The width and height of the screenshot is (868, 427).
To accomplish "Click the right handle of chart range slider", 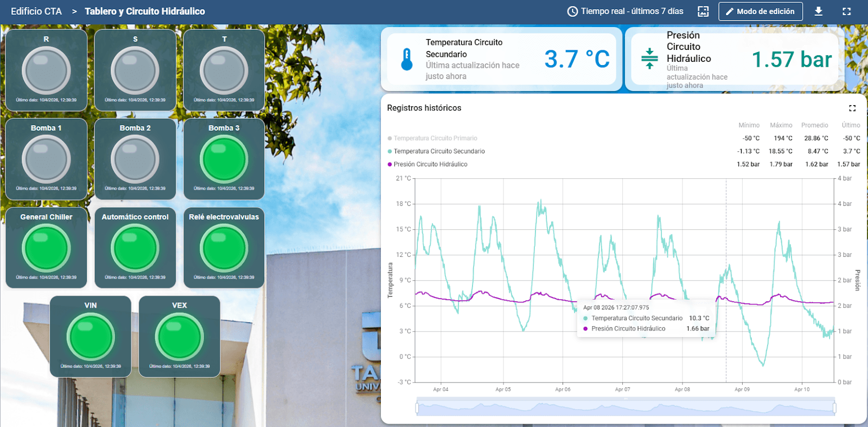I will pos(834,407).
